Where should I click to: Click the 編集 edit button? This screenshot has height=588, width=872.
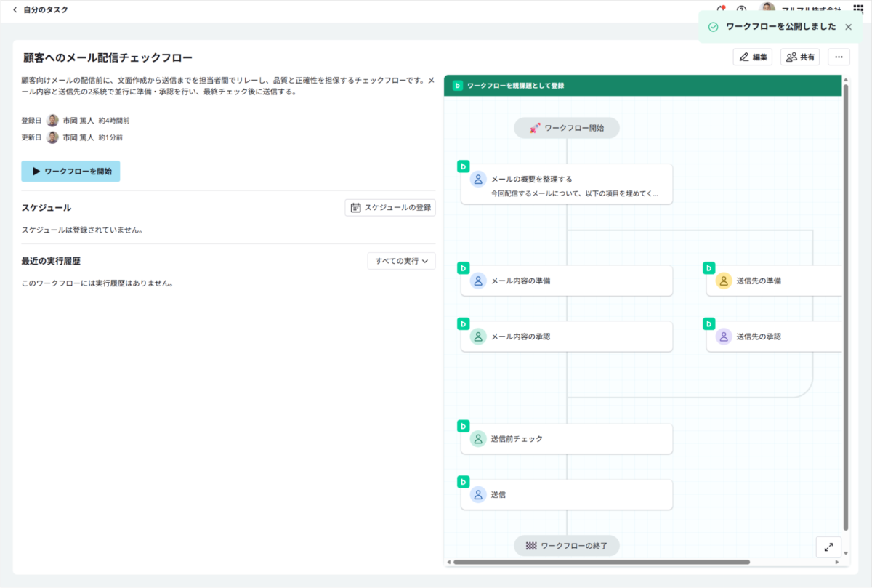(752, 57)
